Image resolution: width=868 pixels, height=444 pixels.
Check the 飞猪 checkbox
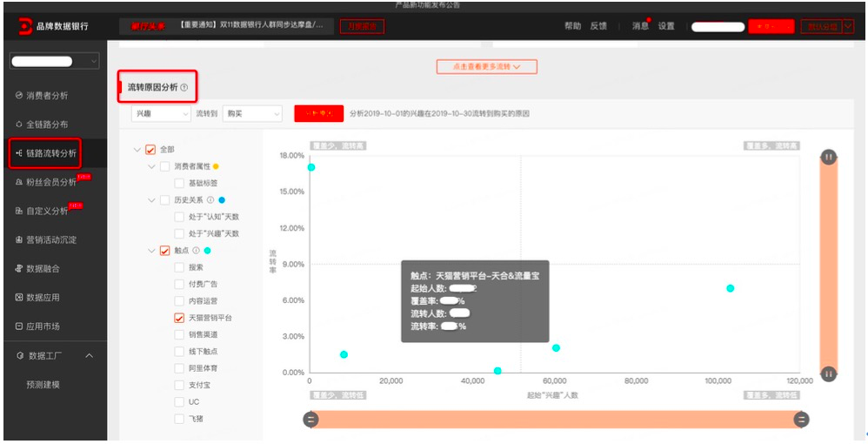click(179, 419)
